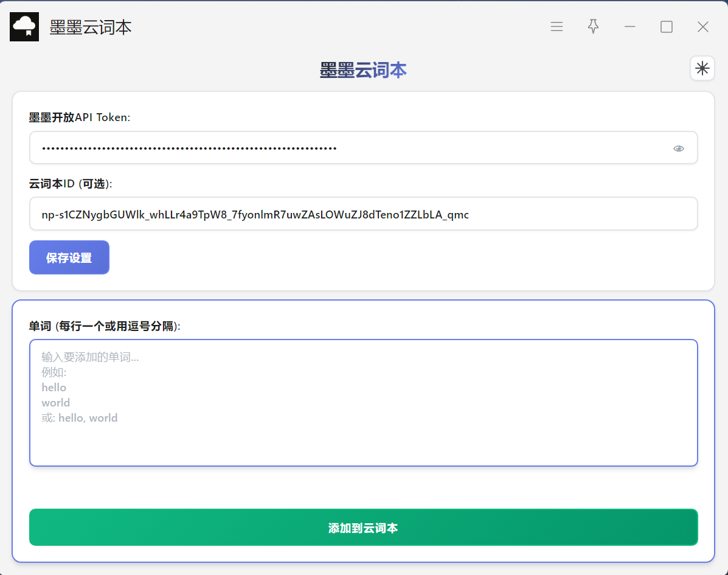The height and width of the screenshot is (575, 728).
Task: Click the 云词本ID (可选) label
Action: (x=71, y=184)
